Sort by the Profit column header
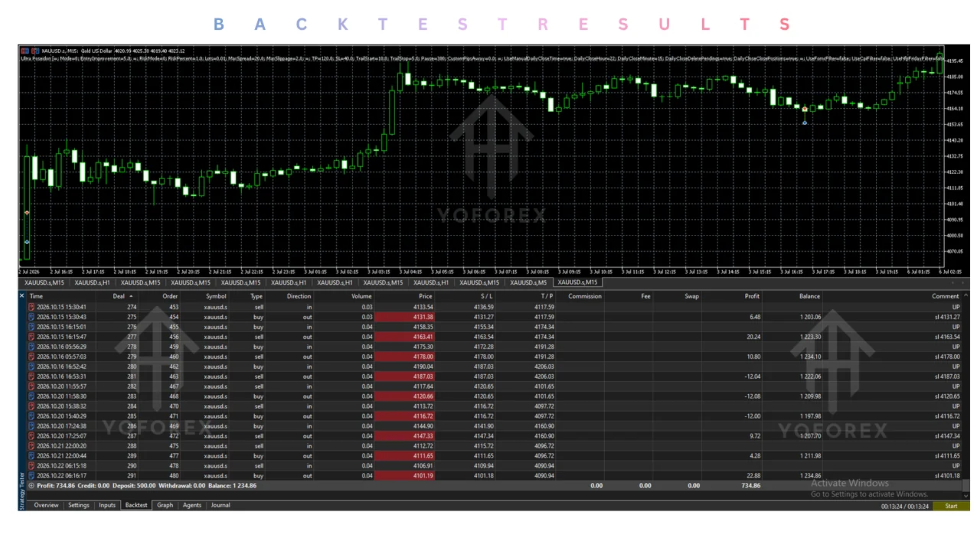Screen dimensions: 980x551 (x=752, y=296)
